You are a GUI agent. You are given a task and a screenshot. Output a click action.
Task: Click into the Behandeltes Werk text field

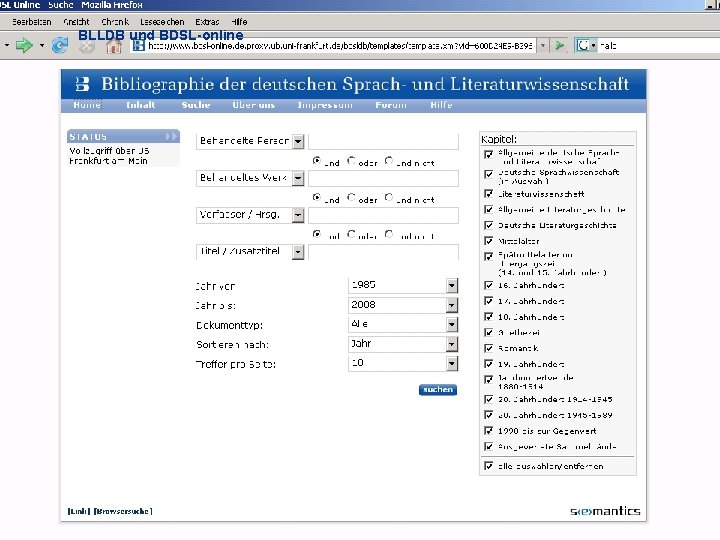(x=383, y=178)
